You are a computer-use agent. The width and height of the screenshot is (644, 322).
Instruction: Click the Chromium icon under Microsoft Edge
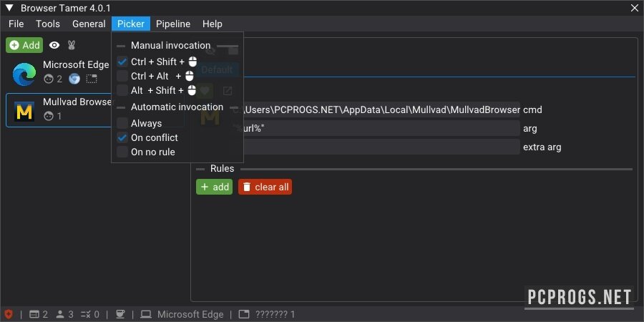click(74, 79)
